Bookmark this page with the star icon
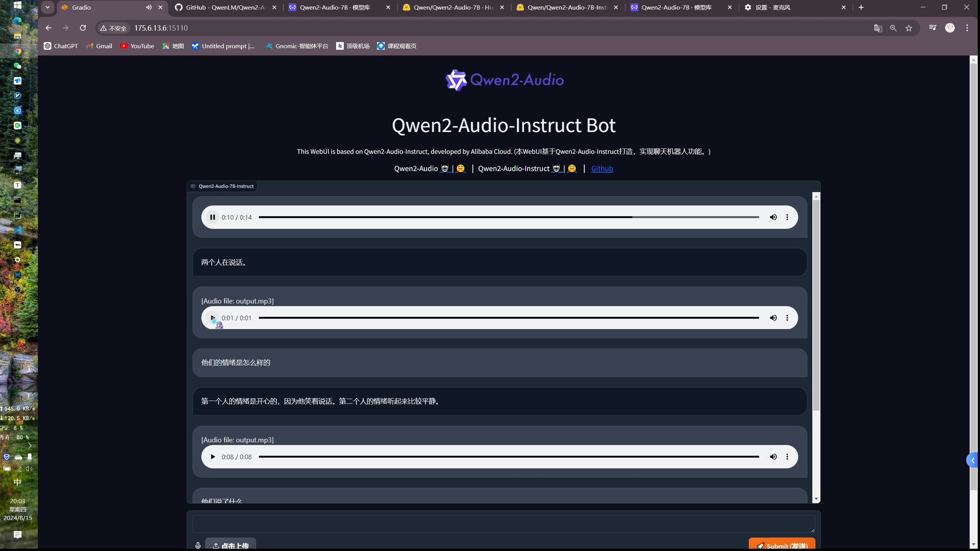Image resolution: width=980 pixels, height=551 pixels. [x=909, y=28]
